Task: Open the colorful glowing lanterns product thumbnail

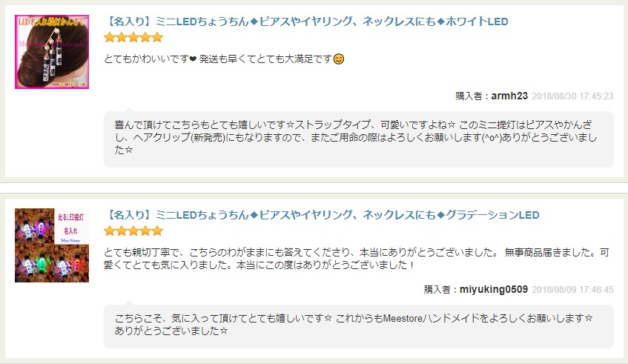Action: [x=52, y=245]
